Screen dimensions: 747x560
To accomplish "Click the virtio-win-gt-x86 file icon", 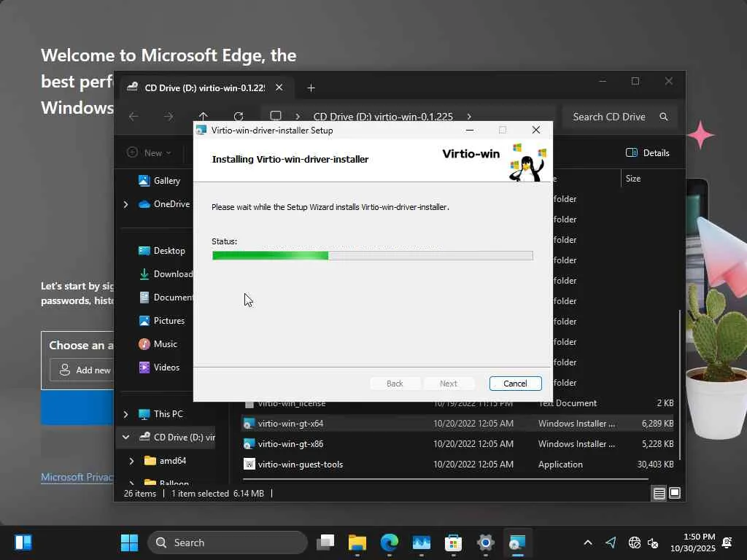I will pos(249,444).
